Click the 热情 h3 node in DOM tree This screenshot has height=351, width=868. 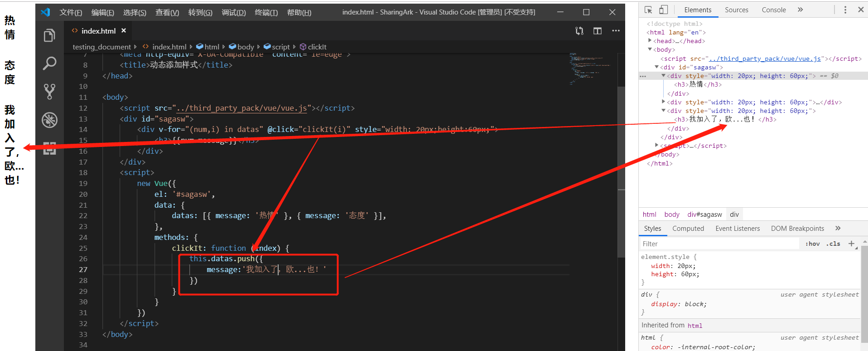(x=698, y=84)
